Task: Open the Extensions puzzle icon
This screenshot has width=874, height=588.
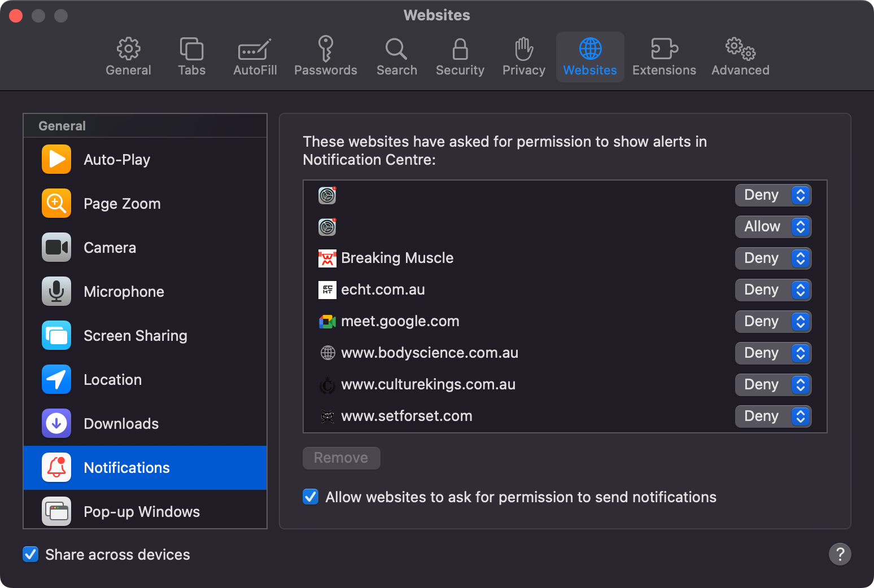Action: (665, 49)
